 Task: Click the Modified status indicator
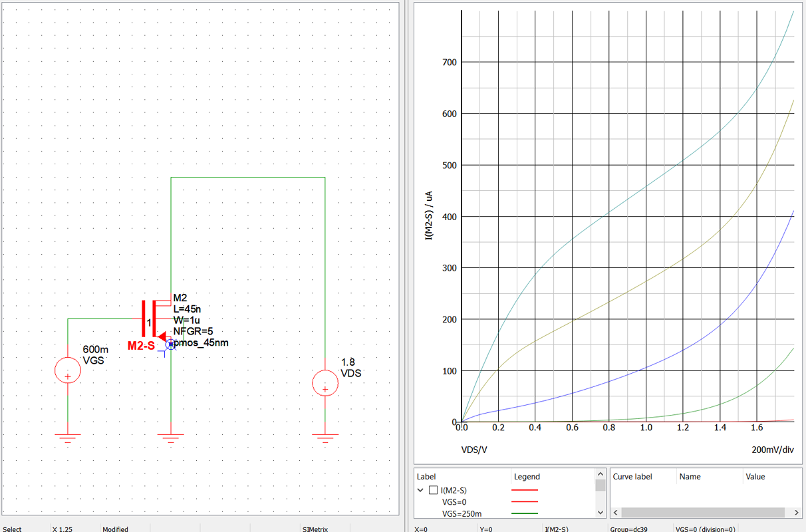click(x=114, y=529)
